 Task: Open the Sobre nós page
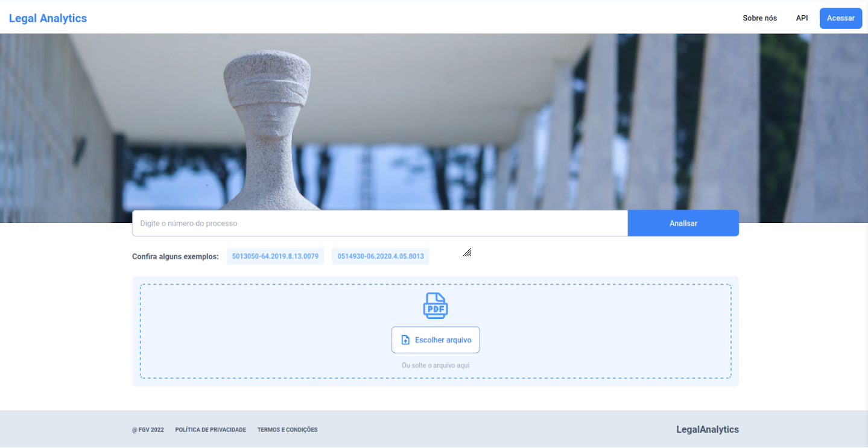click(x=759, y=18)
